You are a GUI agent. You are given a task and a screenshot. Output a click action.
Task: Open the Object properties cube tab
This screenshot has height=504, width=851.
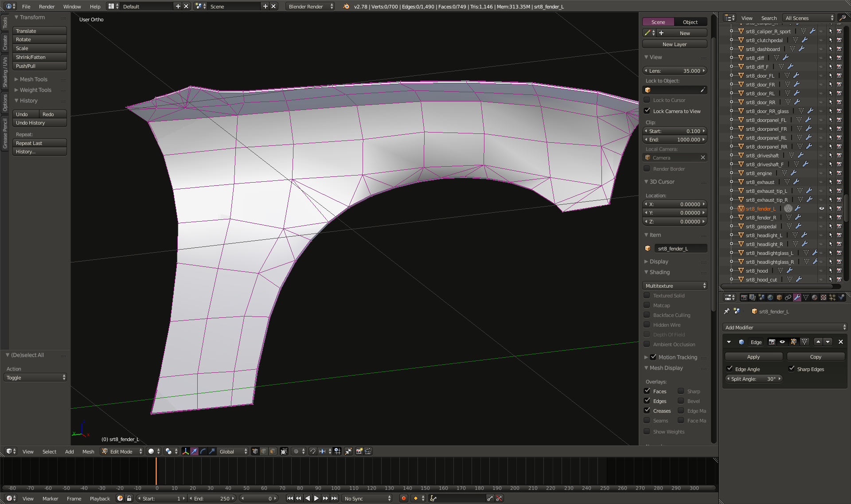click(x=779, y=297)
